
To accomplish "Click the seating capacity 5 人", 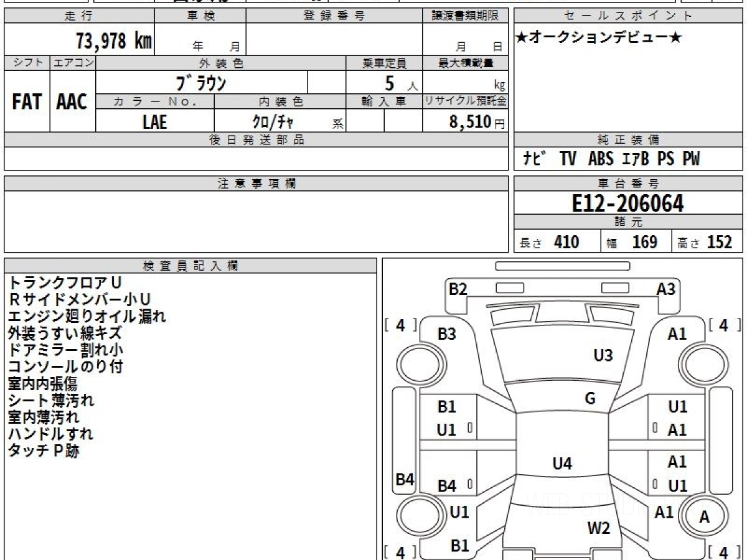I will pyautogui.click(x=401, y=83).
